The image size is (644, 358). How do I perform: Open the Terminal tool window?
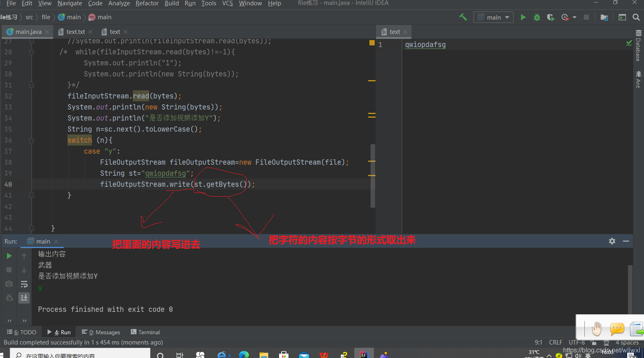click(x=145, y=332)
